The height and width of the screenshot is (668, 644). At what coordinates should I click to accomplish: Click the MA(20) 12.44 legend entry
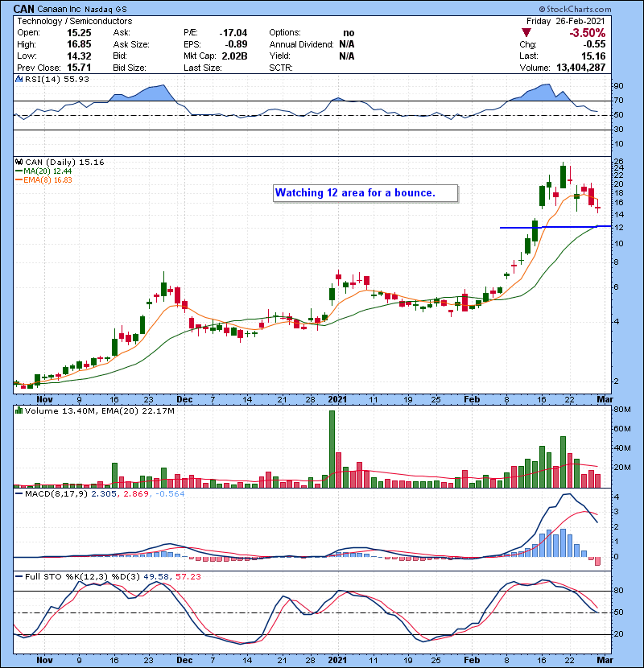(x=47, y=171)
